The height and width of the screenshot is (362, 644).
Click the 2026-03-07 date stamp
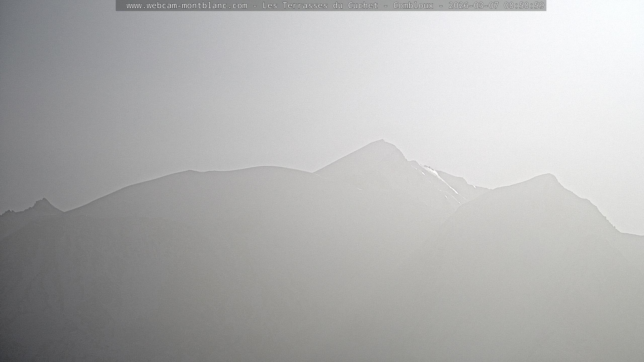(473, 6)
